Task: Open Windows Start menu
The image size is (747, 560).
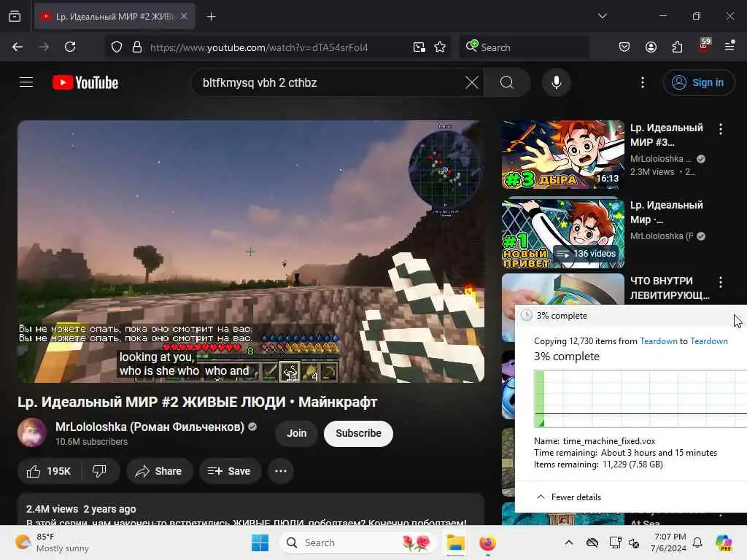Action: coord(260,542)
